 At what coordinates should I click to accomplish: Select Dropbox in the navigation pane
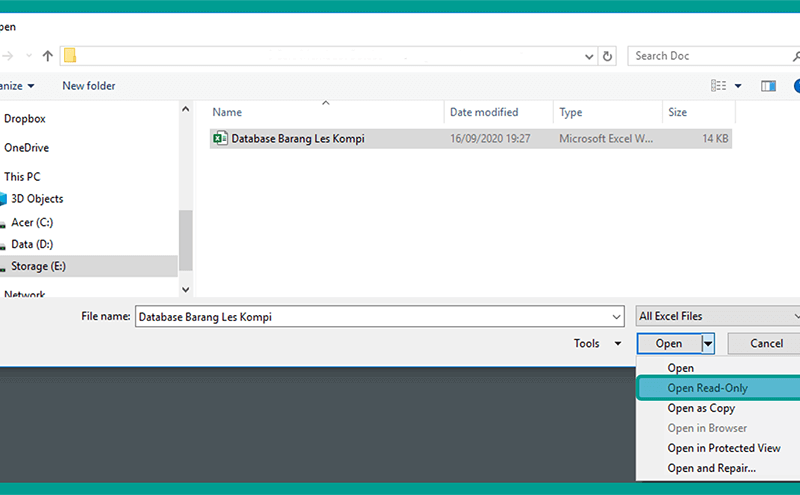click(x=25, y=118)
